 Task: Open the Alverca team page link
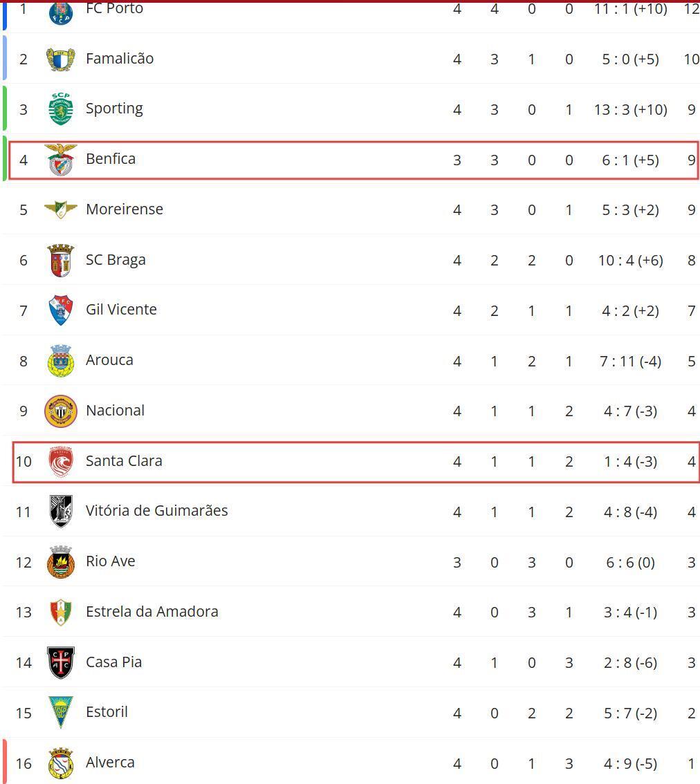tap(110, 763)
